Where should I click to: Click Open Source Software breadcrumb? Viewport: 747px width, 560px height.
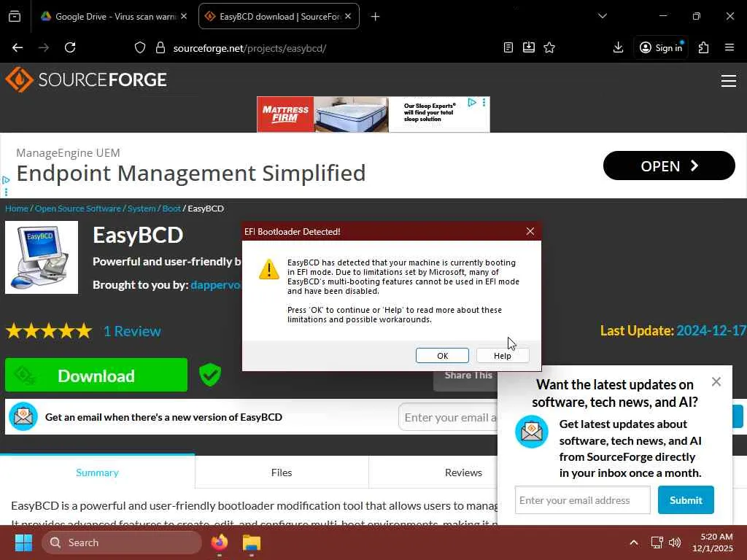click(78, 209)
